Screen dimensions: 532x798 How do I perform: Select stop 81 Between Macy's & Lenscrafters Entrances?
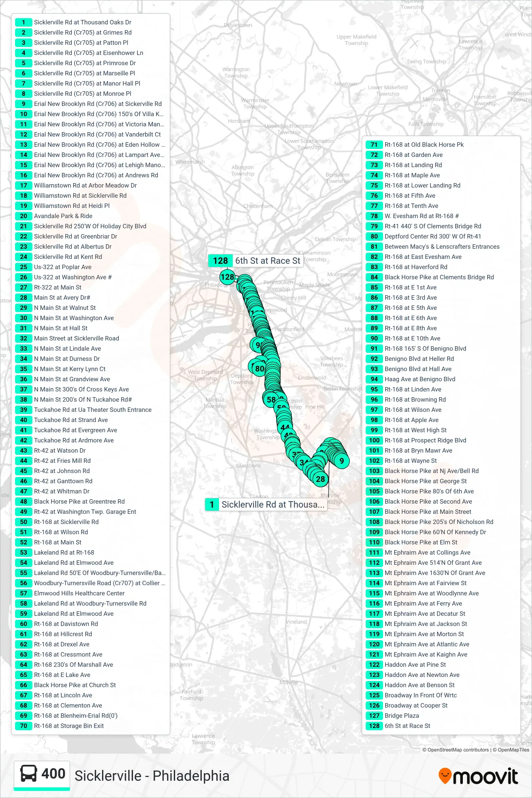click(x=433, y=246)
